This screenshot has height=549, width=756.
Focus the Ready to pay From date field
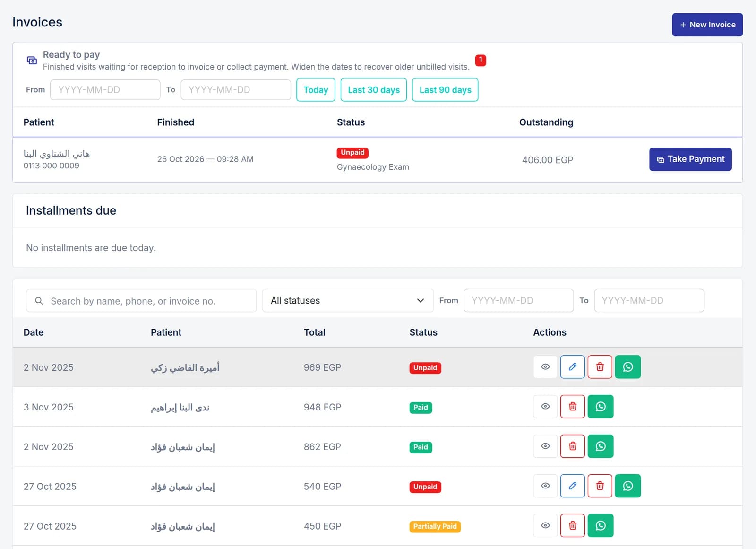point(105,90)
